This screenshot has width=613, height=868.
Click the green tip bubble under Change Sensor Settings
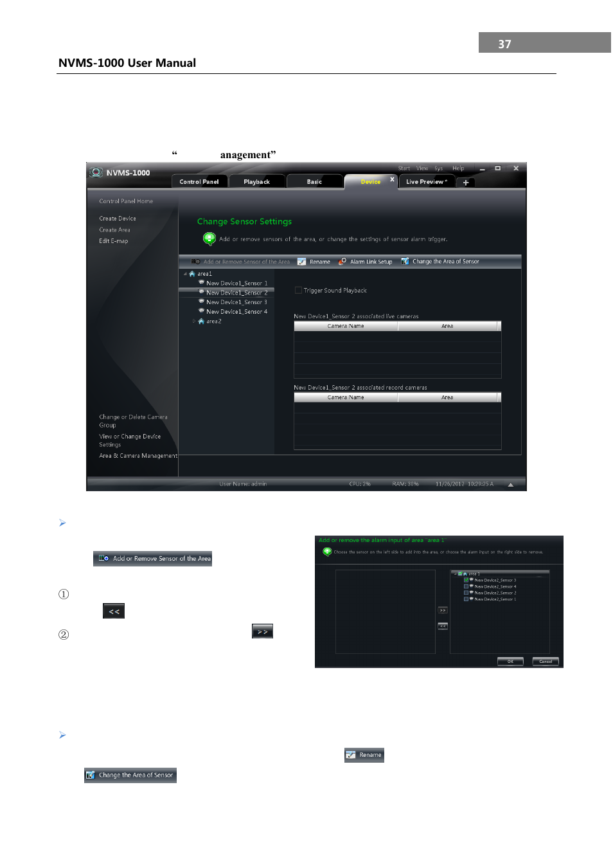click(209, 239)
